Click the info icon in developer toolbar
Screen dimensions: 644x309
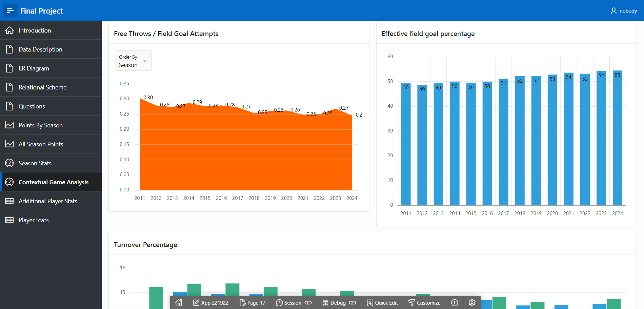(x=455, y=303)
